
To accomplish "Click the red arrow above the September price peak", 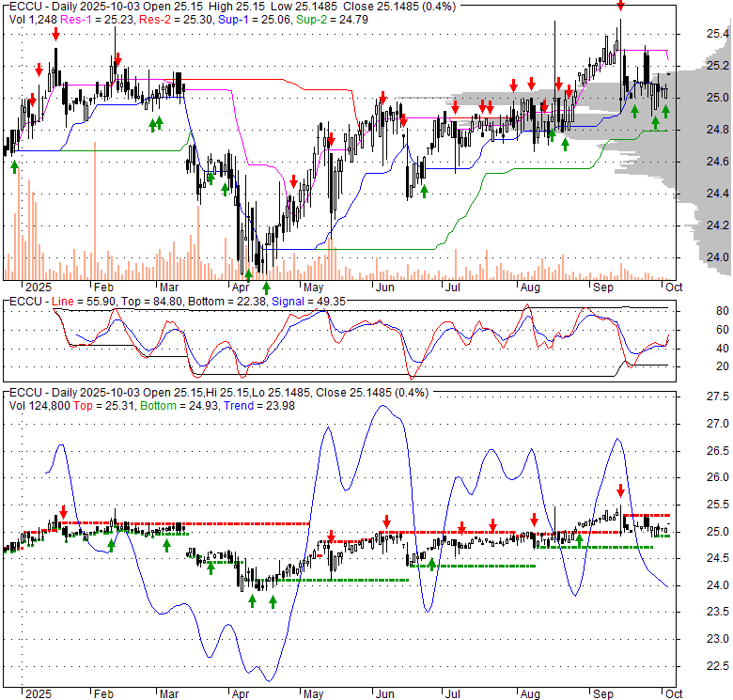I will point(620,8).
